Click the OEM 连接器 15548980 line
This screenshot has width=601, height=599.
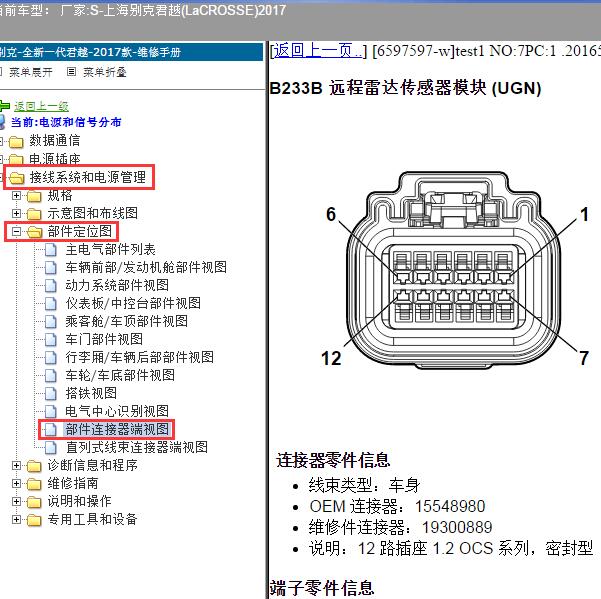pyautogui.click(x=397, y=506)
